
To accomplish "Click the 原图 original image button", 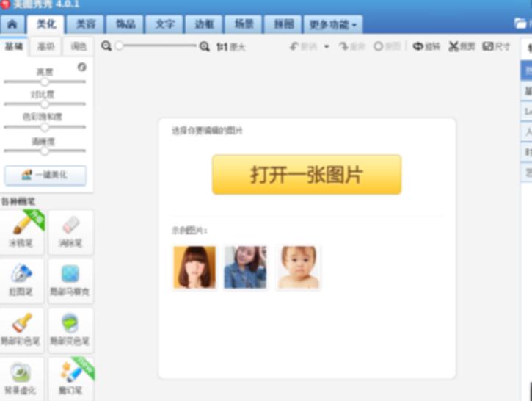I will pos(387,46).
